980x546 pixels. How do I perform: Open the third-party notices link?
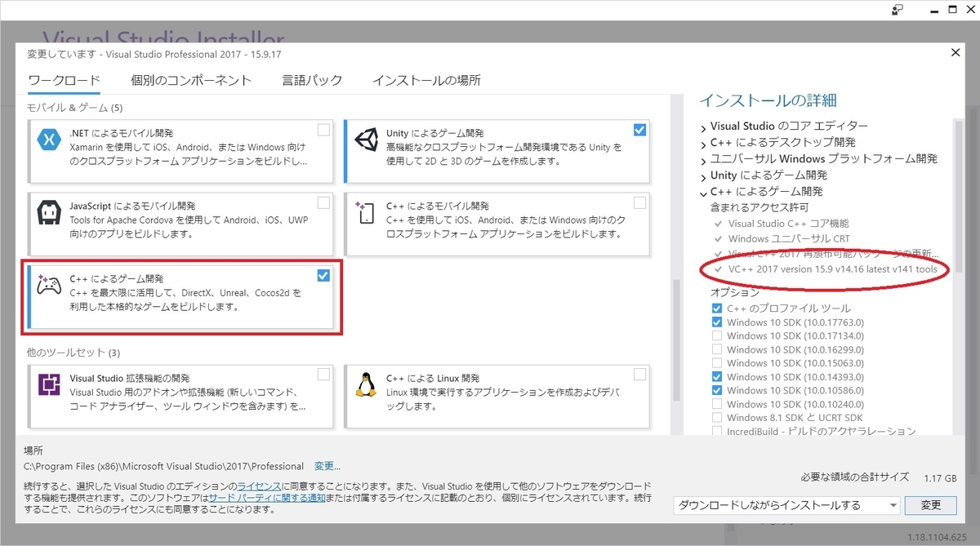pyautogui.click(x=267, y=498)
